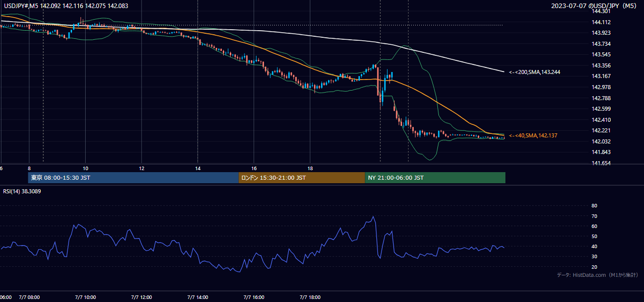Click hour 18 on price chart axis
644x302 pixels.
pos(310,168)
